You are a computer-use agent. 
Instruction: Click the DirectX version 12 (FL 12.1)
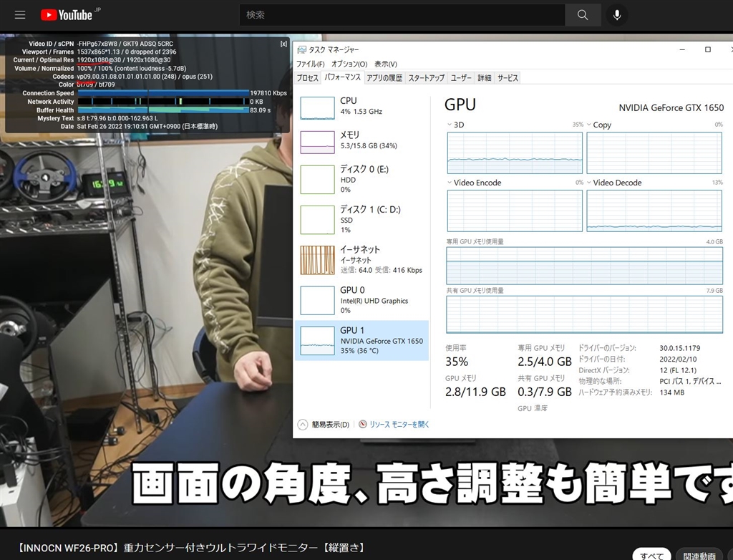click(678, 370)
